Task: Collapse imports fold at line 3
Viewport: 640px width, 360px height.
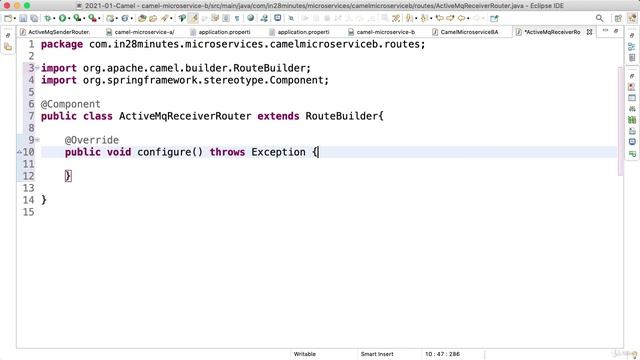Action: (37, 68)
